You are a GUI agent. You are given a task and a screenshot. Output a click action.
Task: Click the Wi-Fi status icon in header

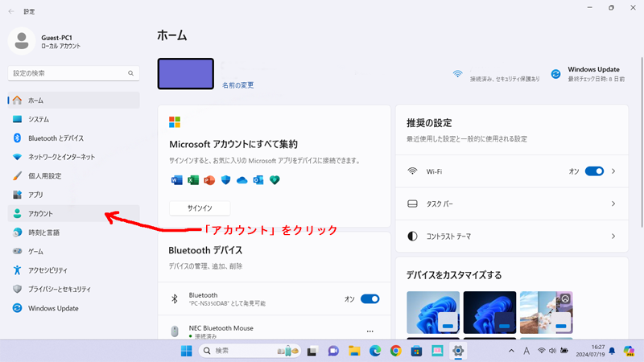(457, 74)
